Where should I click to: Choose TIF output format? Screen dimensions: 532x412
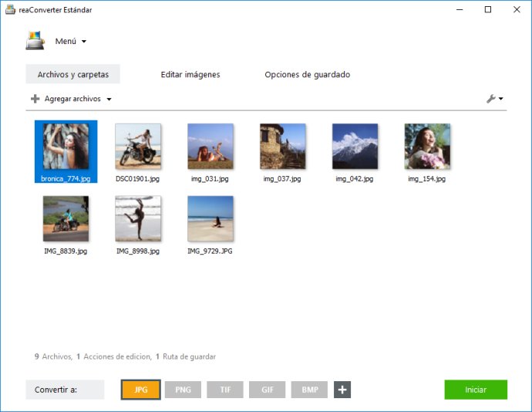[225, 390]
